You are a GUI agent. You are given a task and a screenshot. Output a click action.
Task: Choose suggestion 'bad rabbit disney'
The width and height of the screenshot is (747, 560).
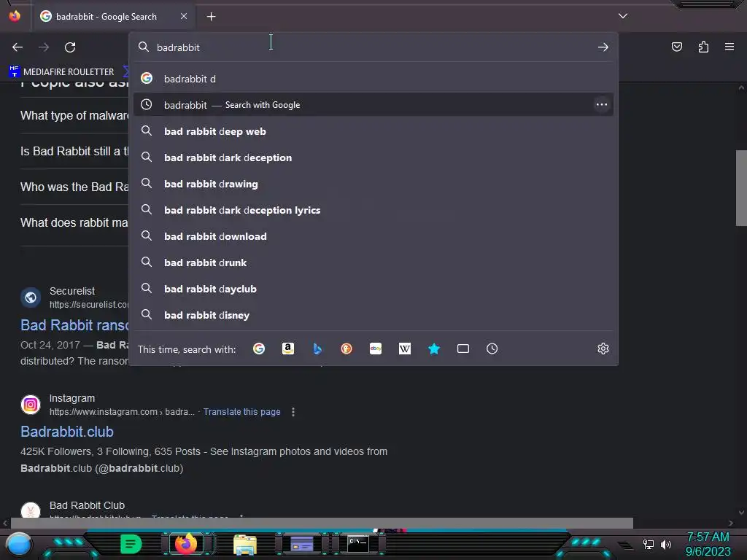point(373,315)
